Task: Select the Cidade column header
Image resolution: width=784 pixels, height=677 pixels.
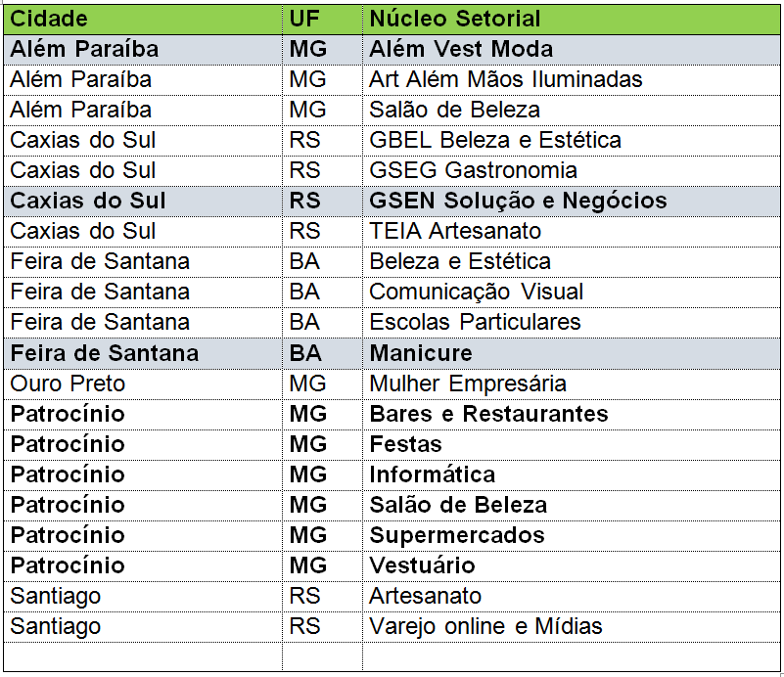Action: click(143, 20)
